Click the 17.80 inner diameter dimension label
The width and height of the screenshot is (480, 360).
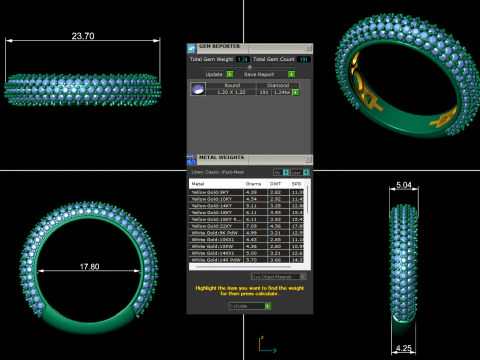click(90, 267)
